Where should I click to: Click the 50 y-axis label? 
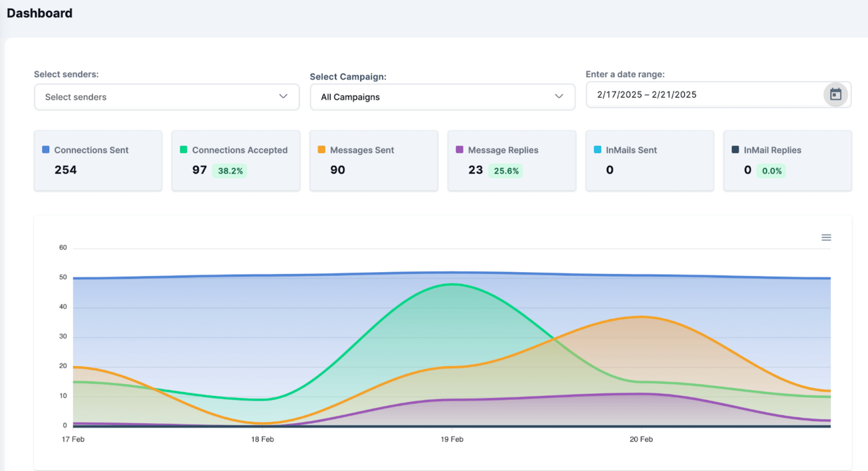click(x=63, y=277)
